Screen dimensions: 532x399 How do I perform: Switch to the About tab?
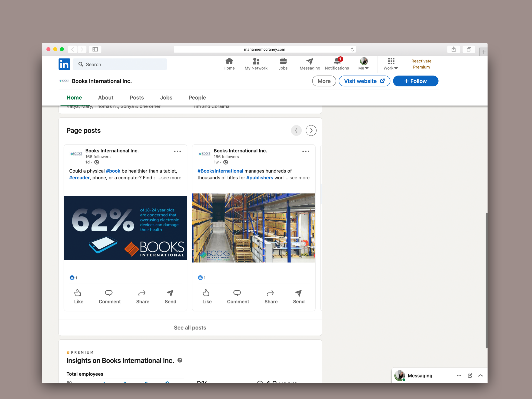pyautogui.click(x=106, y=98)
